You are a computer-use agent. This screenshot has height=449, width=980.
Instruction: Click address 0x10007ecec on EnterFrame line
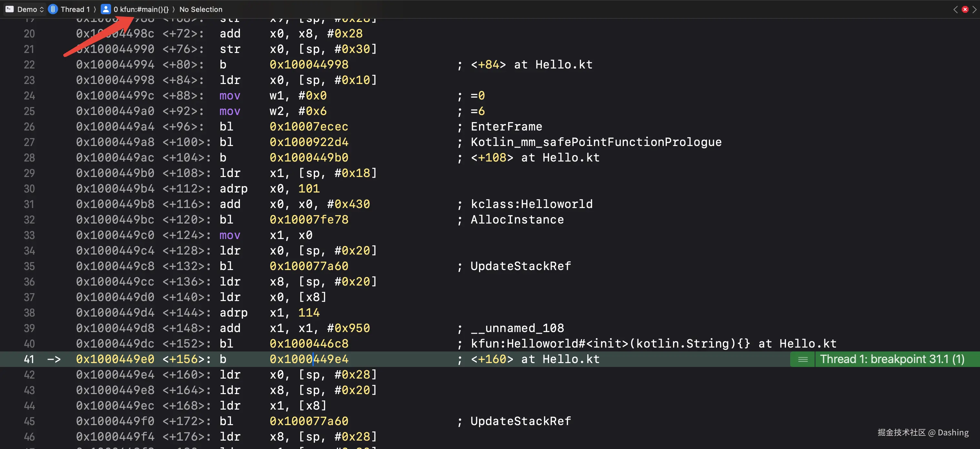click(309, 126)
